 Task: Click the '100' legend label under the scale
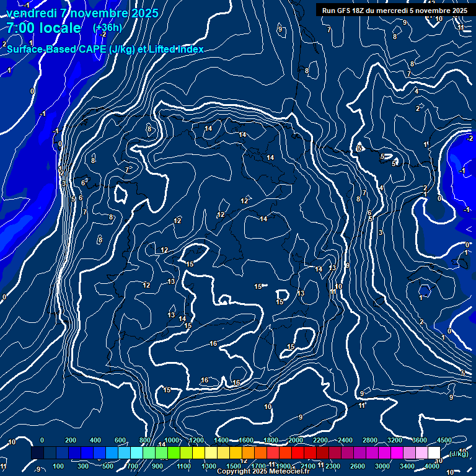coord(58,466)
